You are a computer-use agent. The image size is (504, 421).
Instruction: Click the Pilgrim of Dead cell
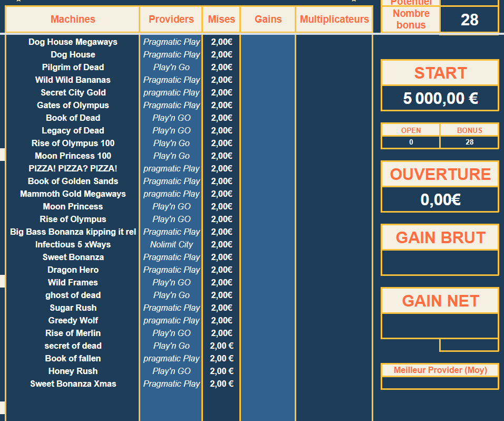point(73,67)
